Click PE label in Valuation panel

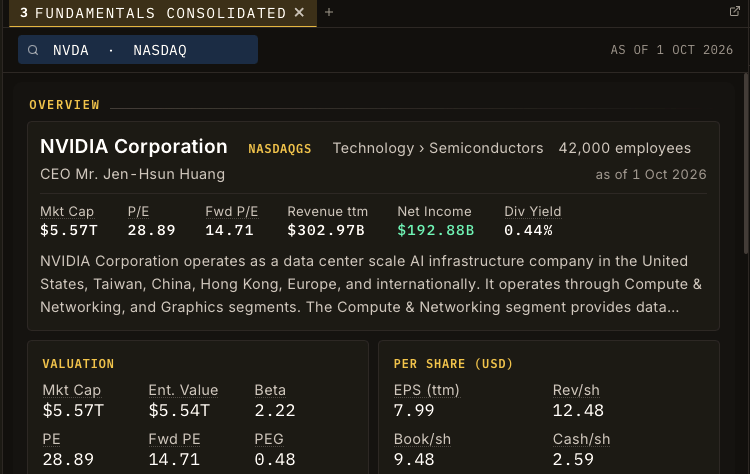(52, 439)
